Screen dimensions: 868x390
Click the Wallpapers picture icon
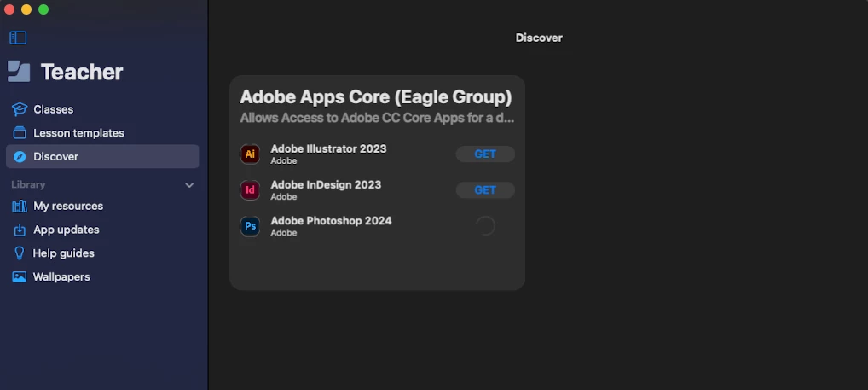pyautogui.click(x=20, y=277)
